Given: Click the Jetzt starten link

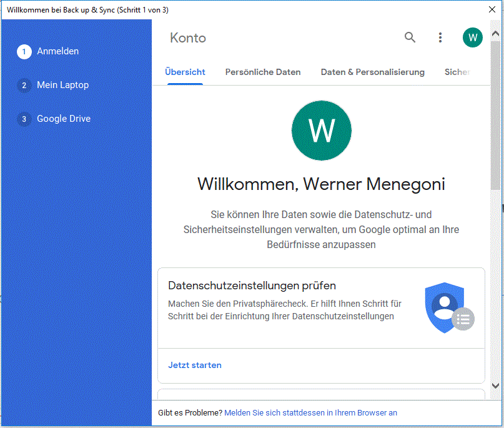Looking at the screenshot, I should pos(195,366).
